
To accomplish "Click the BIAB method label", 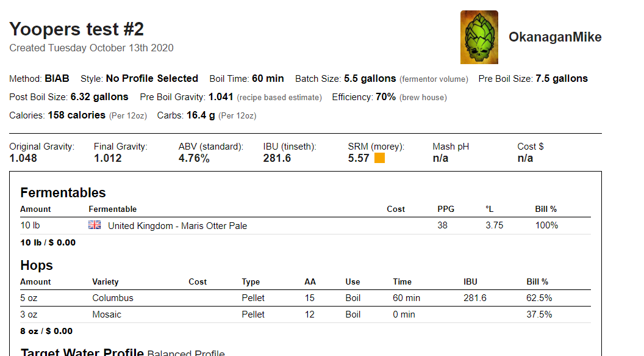I will 57,79.
